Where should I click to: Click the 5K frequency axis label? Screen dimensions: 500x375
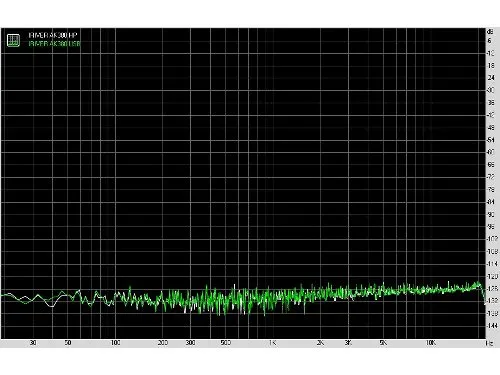pos(383,343)
